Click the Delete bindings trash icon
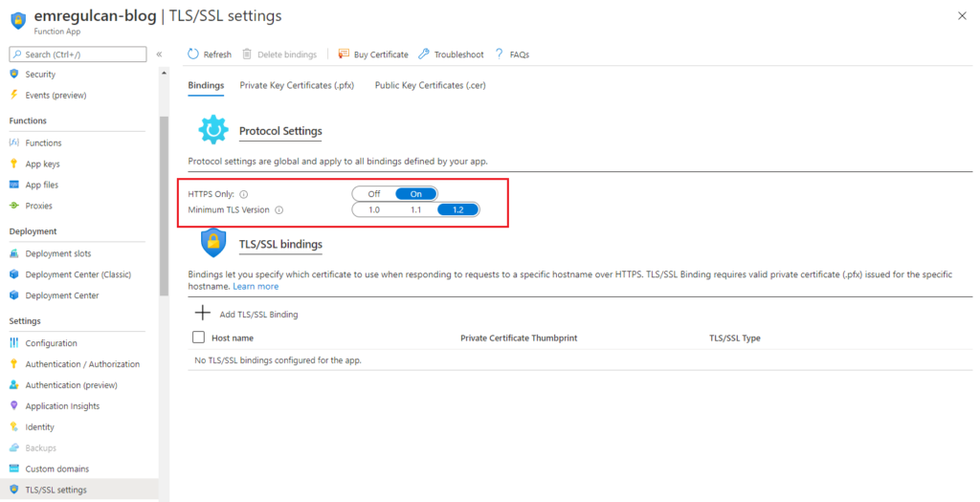 coord(247,55)
